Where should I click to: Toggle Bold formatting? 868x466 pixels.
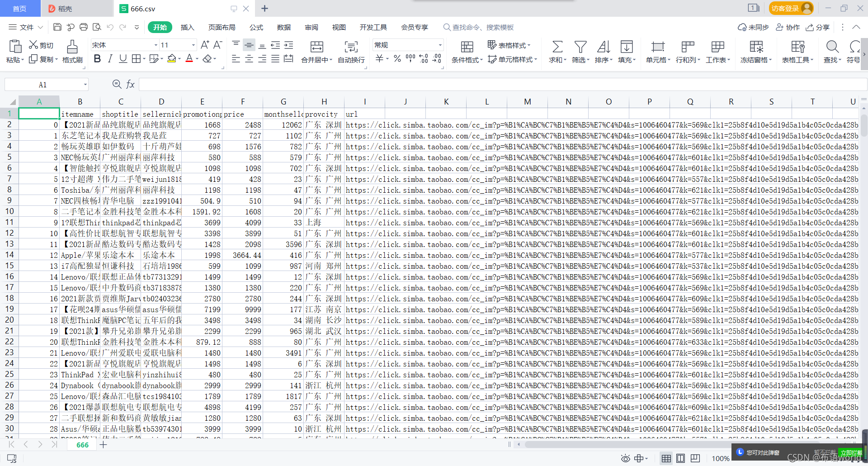pos(97,58)
